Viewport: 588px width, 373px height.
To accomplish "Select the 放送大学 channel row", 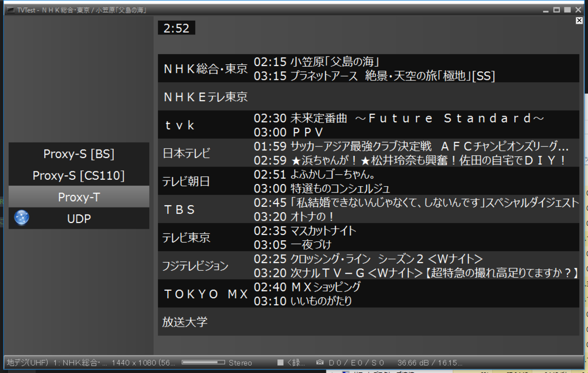I will [369, 322].
